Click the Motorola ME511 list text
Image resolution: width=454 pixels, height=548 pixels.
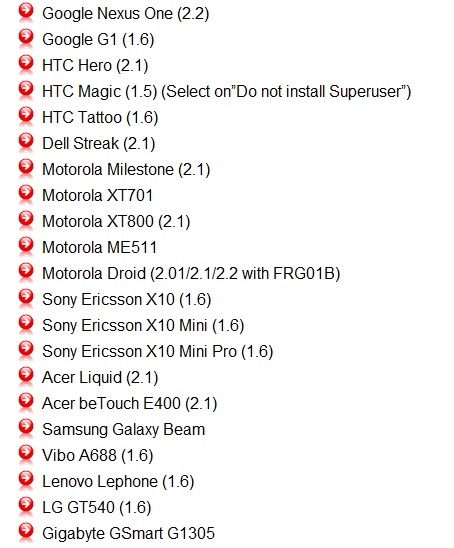coord(99,247)
